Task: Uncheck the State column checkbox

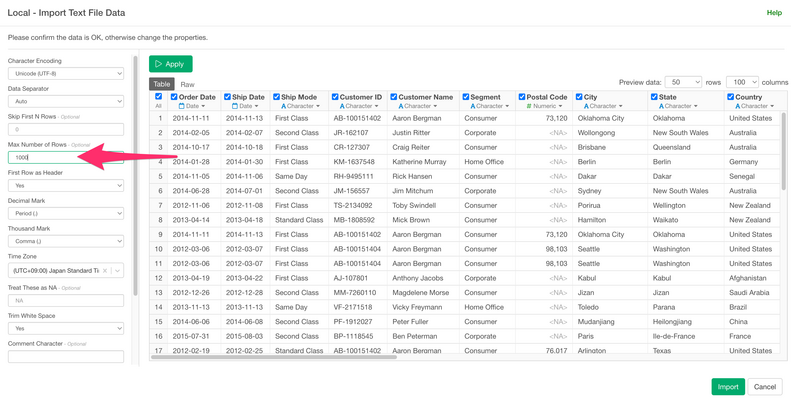Action: point(654,97)
